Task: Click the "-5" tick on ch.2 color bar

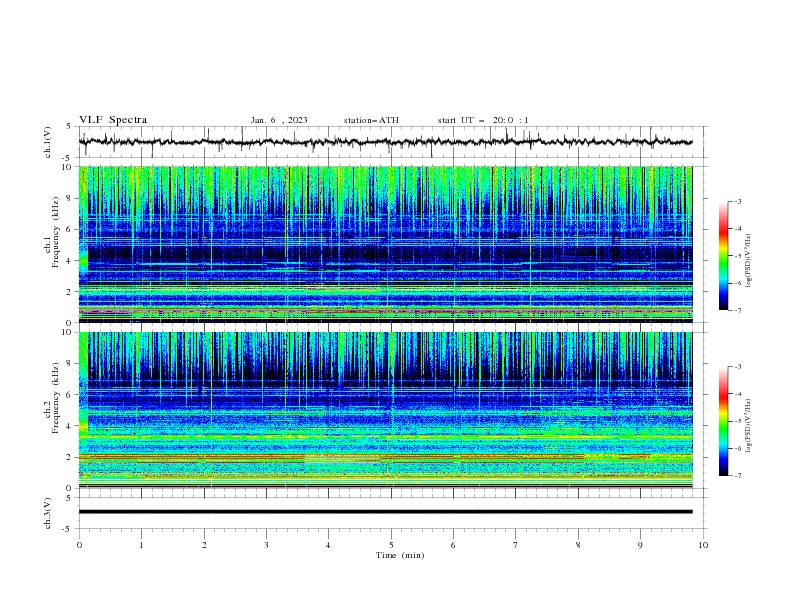Action: (x=737, y=421)
